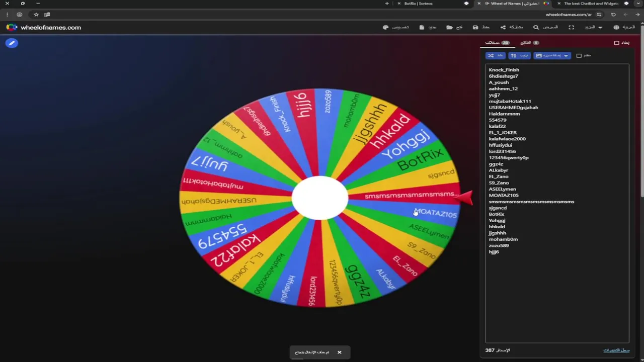The image size is (644, 362).
Task: Dismiss the notification toast with X
Action: pos(339,352)
